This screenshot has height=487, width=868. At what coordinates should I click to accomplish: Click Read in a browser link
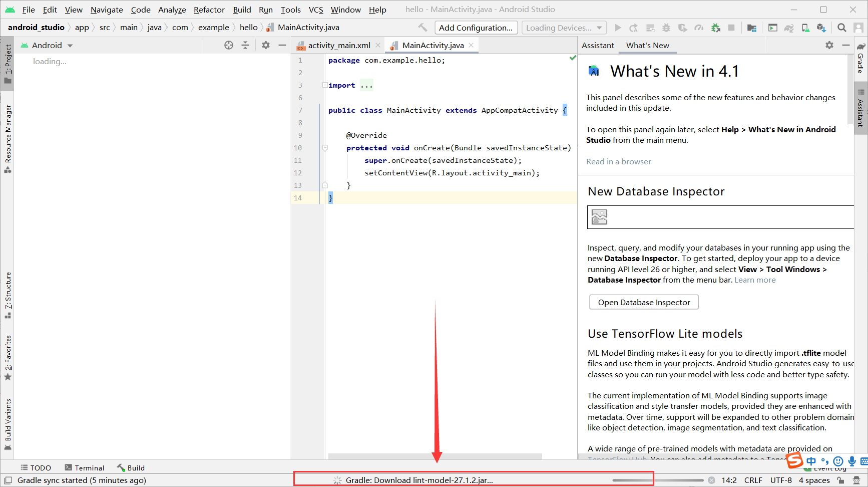point(619,161)
